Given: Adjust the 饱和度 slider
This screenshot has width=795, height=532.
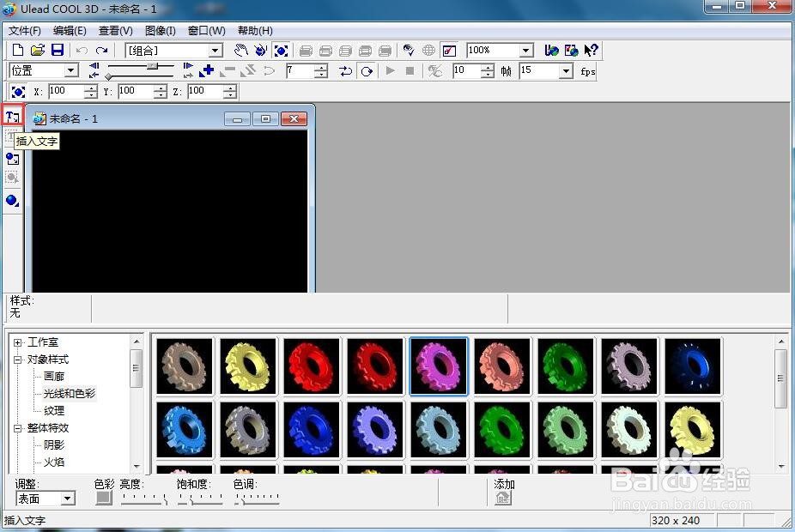Looking at the screenshot, I should pos(200,500).
